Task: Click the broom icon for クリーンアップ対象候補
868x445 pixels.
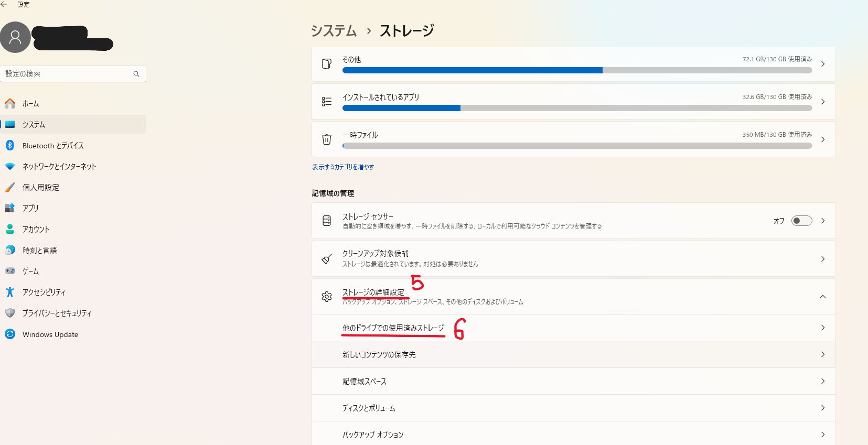Action: click(x=327, y=259)
